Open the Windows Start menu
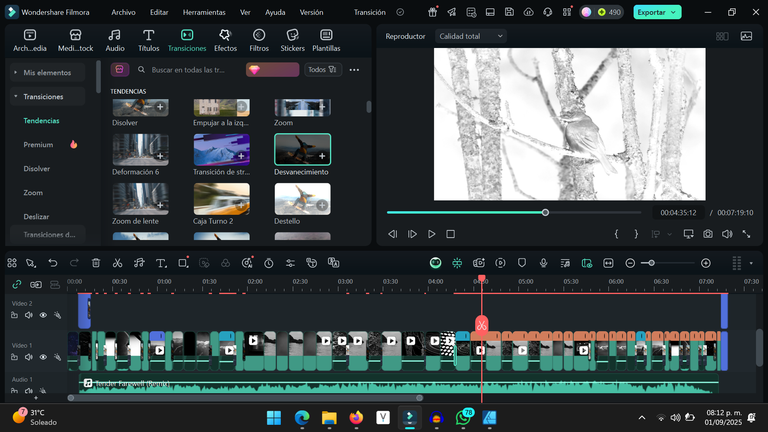 point(274,418)
